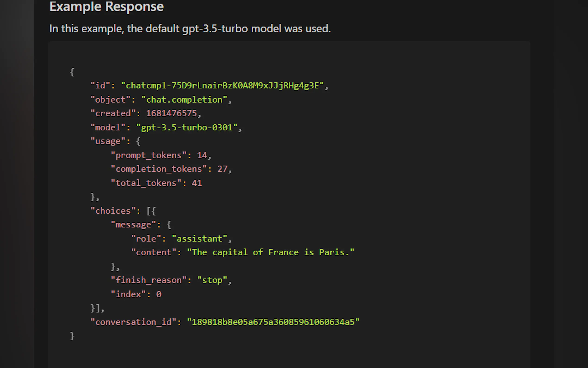Click the "completion_tokens" key

pyautogui.click(x=159, y=169)
